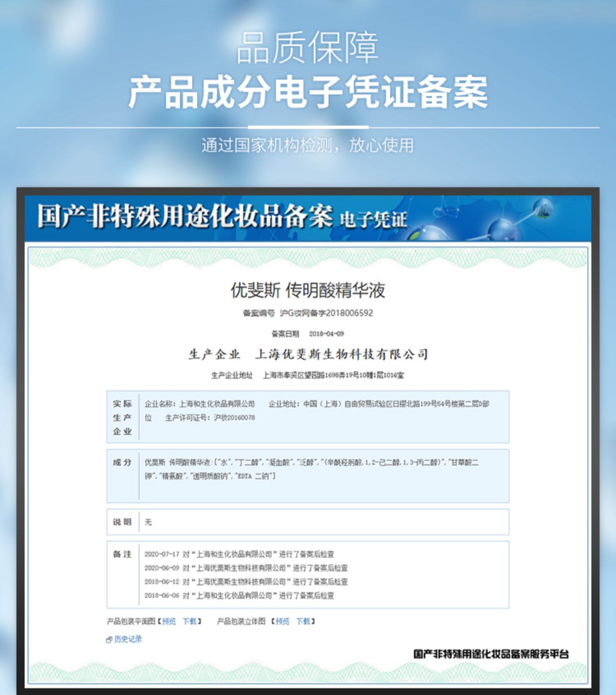The height and width of the screenshot is (695, 616).
Task: Download the 产品包装平面图 image
Action: pyautogui.click(x=189, y=621)
